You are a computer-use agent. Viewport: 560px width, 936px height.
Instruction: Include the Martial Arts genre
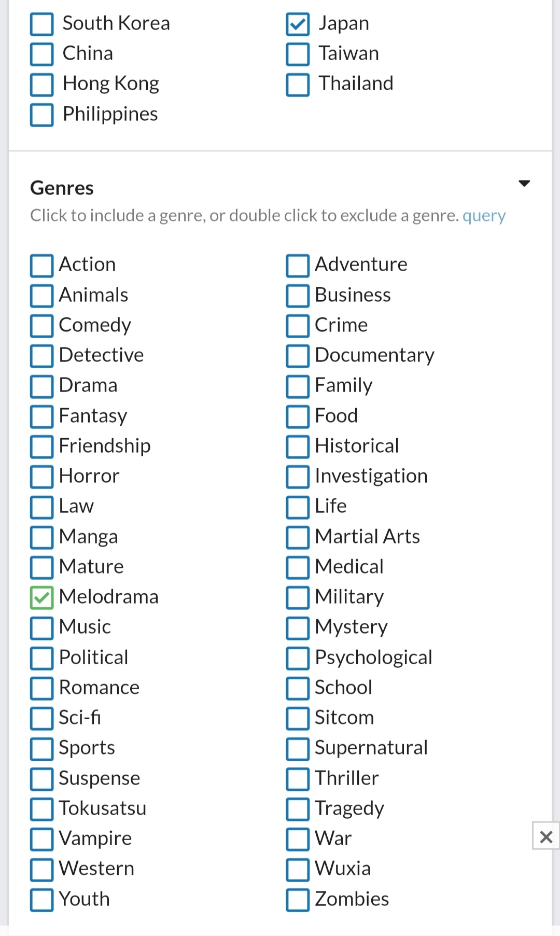pyautogui.click(x=298, y=537)
